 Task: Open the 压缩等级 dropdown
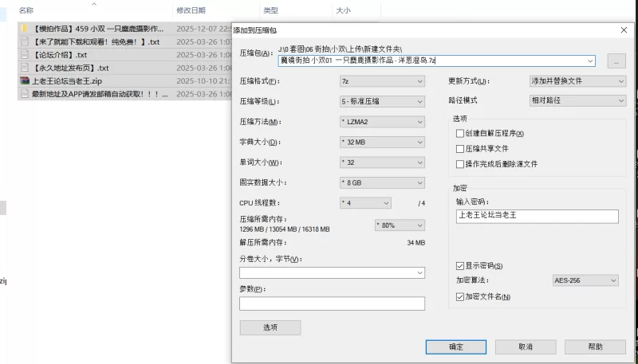(382, 101)
